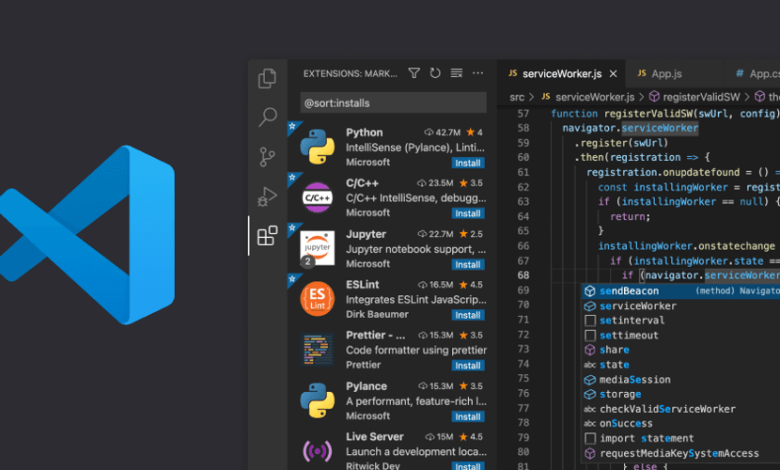Screen dimensions: 780x470
Task: Select setinterval autocomplete suggestion
Action: [x=681, y=320]
